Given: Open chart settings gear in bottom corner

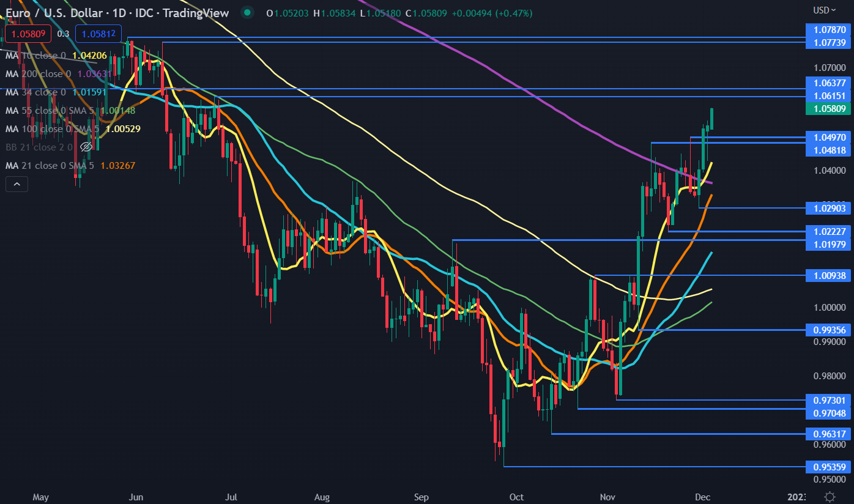Looking at the screenshot, I should [830, 496].
